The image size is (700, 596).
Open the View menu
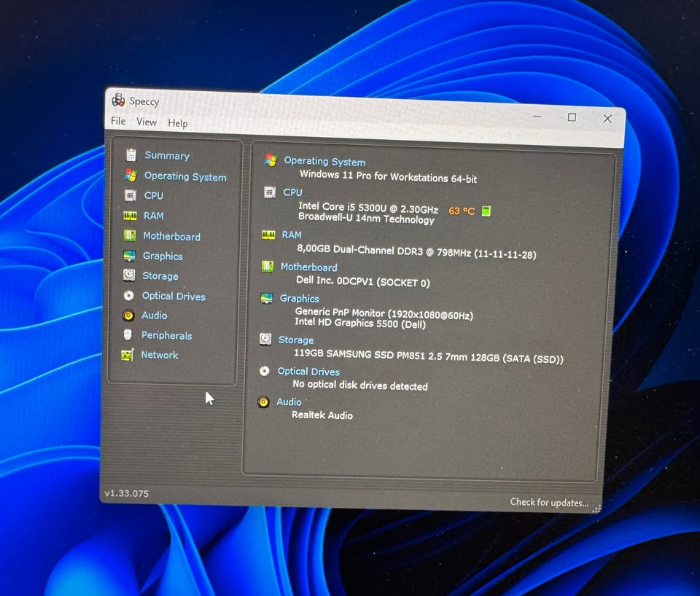[x=147, y=122]
